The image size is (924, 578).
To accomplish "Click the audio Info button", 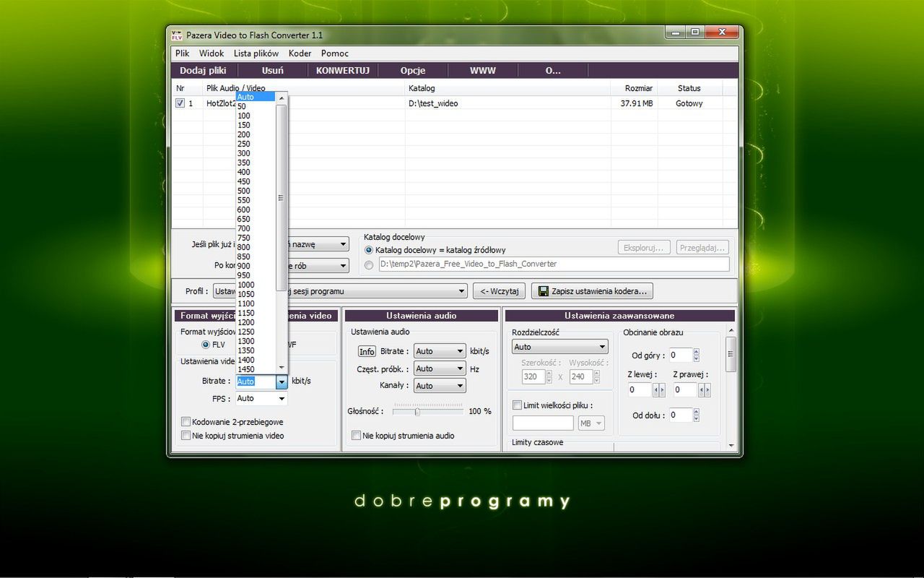I will [x=367, y=351].
